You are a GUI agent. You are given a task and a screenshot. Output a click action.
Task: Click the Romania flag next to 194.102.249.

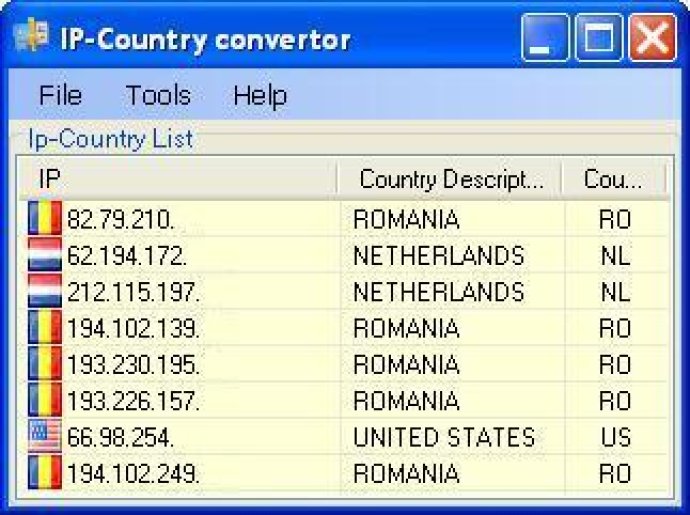45,473
